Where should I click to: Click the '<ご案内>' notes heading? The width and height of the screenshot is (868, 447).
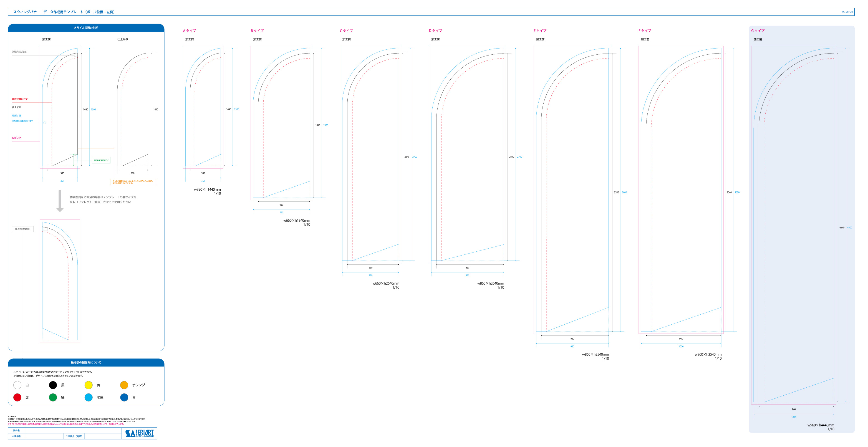click(x=12, y=417)
